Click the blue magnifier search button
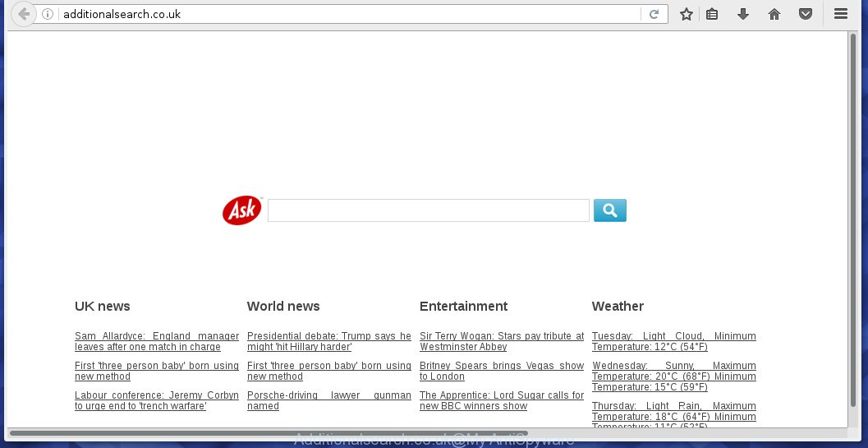Image resolution: width=868 pixels, height=448 pixels. (x=610, y=210)
